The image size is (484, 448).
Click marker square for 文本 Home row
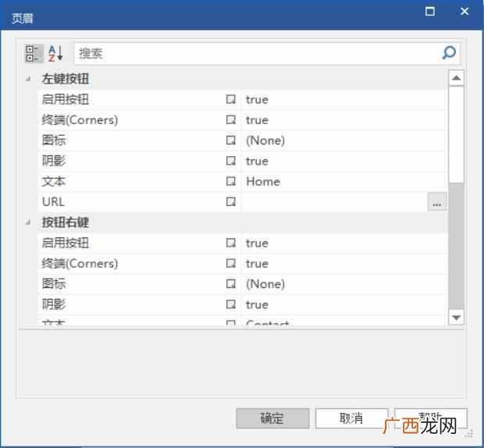[x=230, y=181]
